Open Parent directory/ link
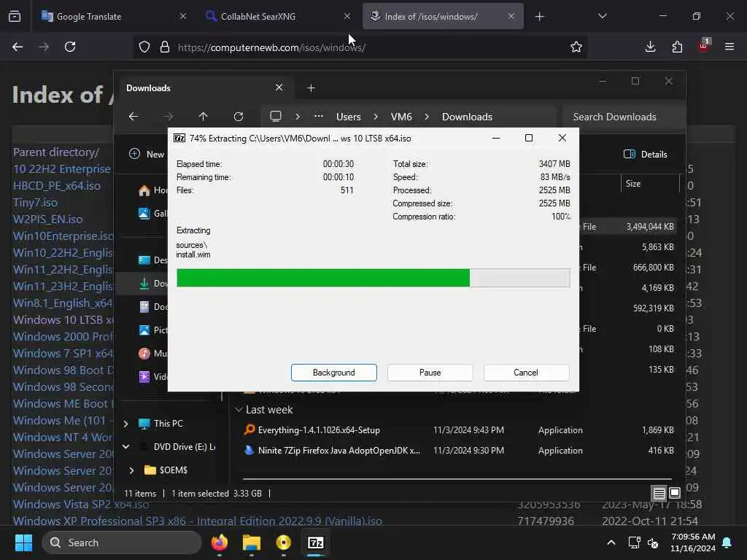The image size is (747, 560). point(55,152)
